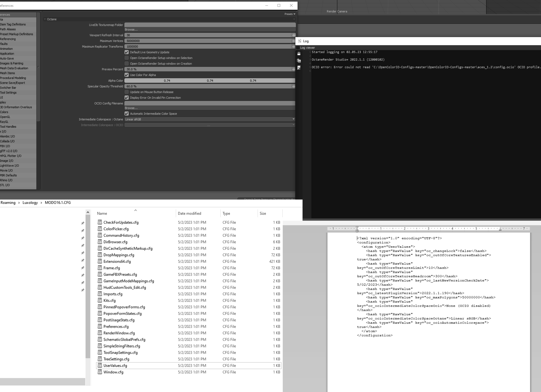Image resolution: width=541 pixels, height=392 pixels.
Task: Click the first pin icon in navigation pane
Action: [x=82, y=223]
